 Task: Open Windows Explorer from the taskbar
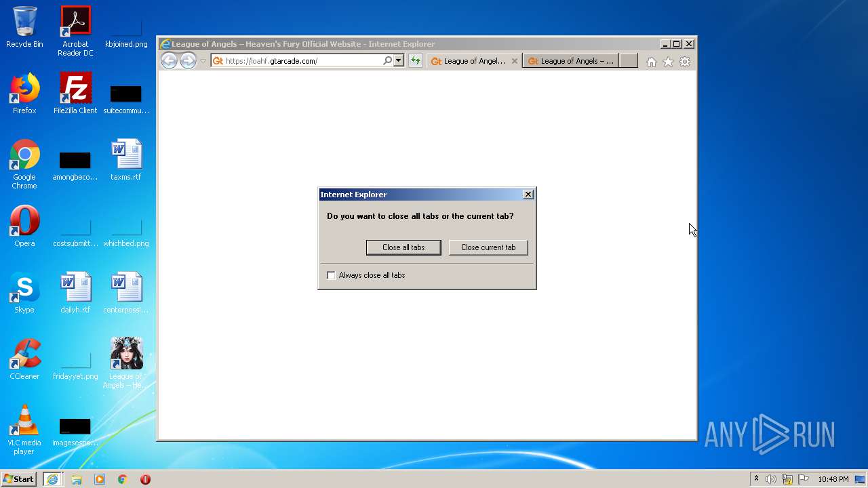pos(77,479)
